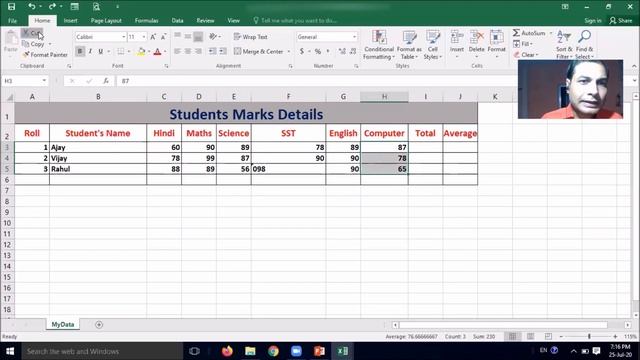Click the Delete cells icon

click(476, 38)
